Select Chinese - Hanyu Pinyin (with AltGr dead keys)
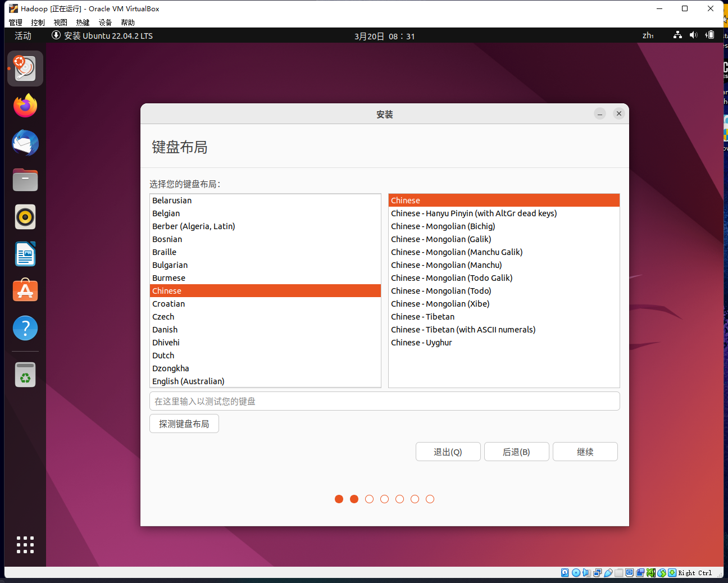This screenshot has width=728, height=583. (x=504, y=213)
